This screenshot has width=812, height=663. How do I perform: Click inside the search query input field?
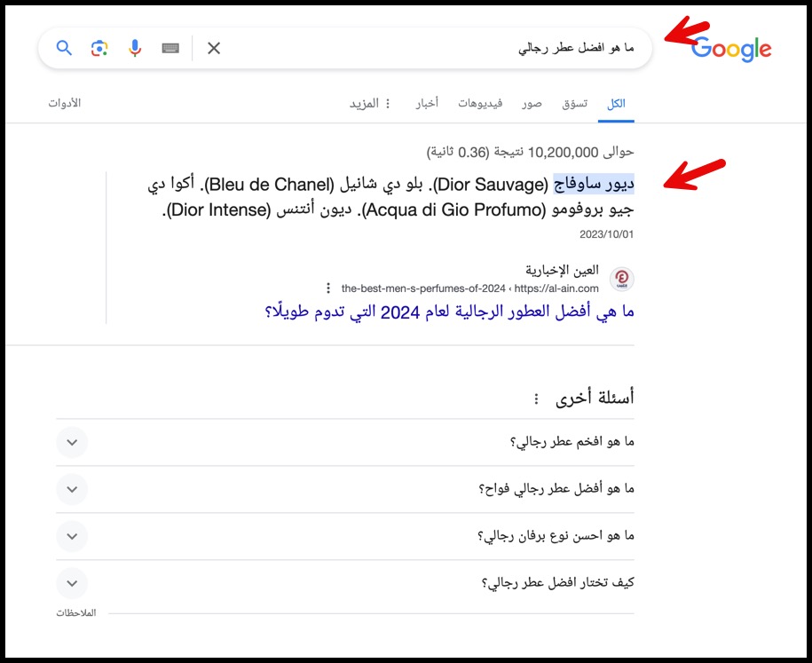(532, 49)
